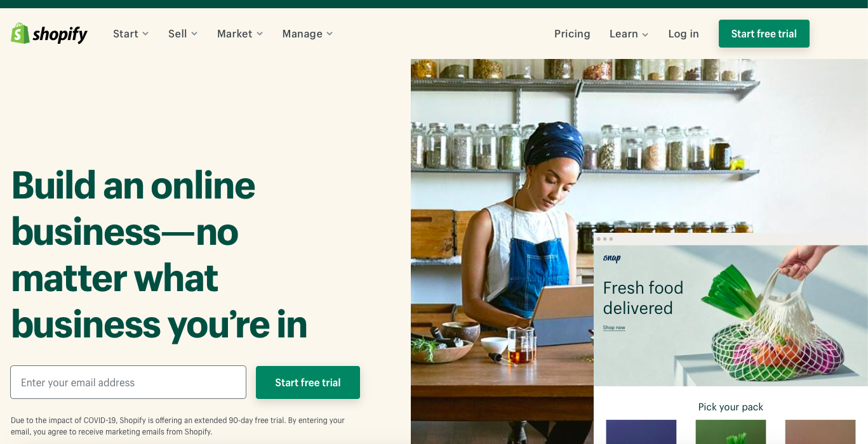Click the snap logo in store preview
This screenshot has width=868, height=444.
611,258
